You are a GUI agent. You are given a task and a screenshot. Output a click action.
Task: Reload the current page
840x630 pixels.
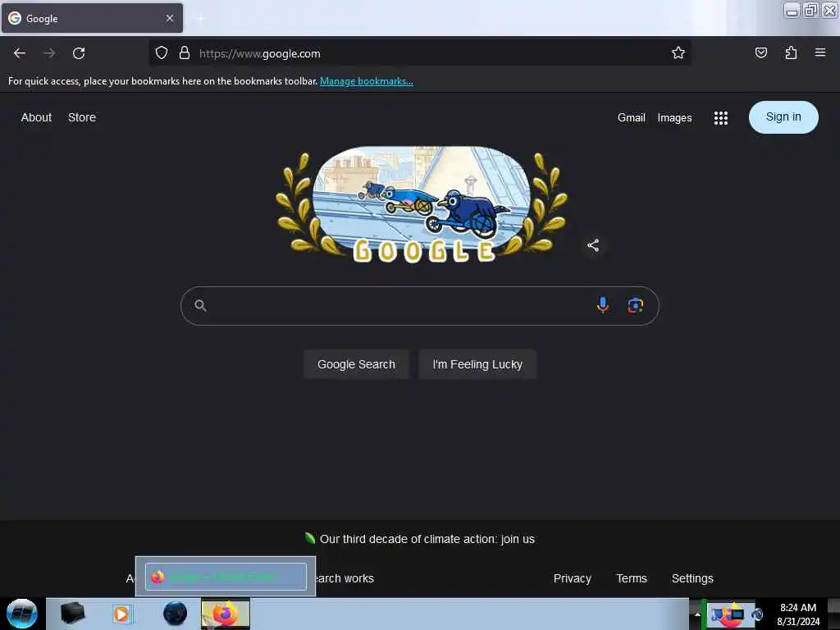[x=79, y=53]
